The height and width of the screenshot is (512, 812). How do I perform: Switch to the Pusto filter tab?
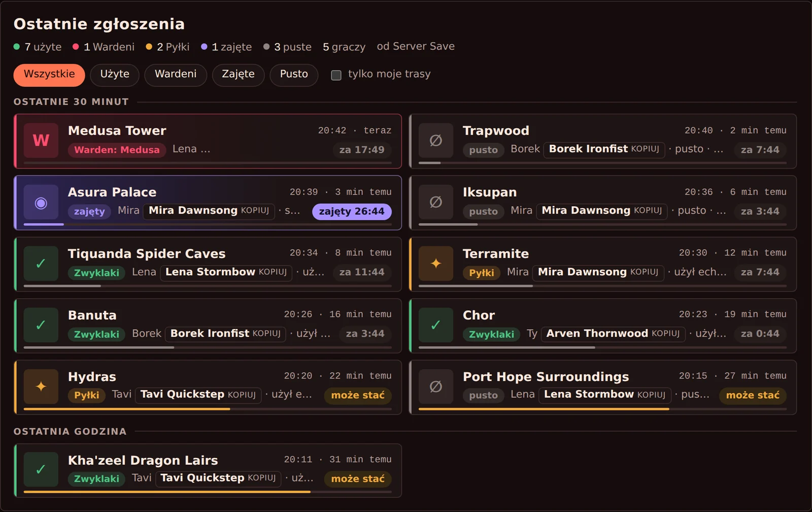pos(294,75)
